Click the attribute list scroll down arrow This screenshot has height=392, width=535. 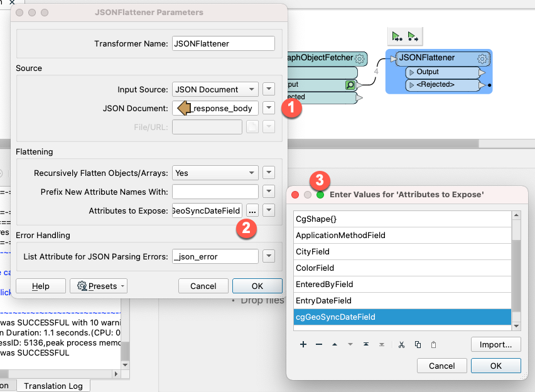(x=516, y=326)
